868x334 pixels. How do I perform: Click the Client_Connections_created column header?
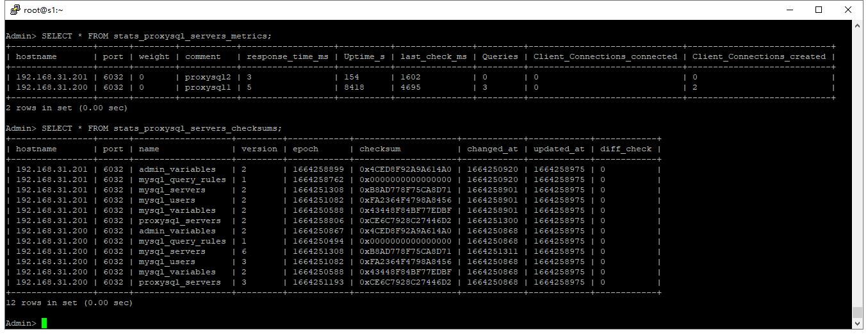tap(758, 56)
